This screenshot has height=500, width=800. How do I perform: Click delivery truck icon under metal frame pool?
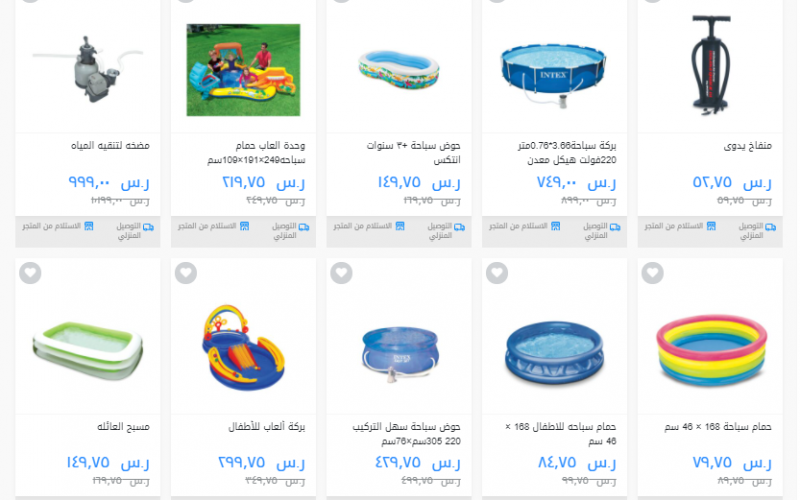point(615,227)
